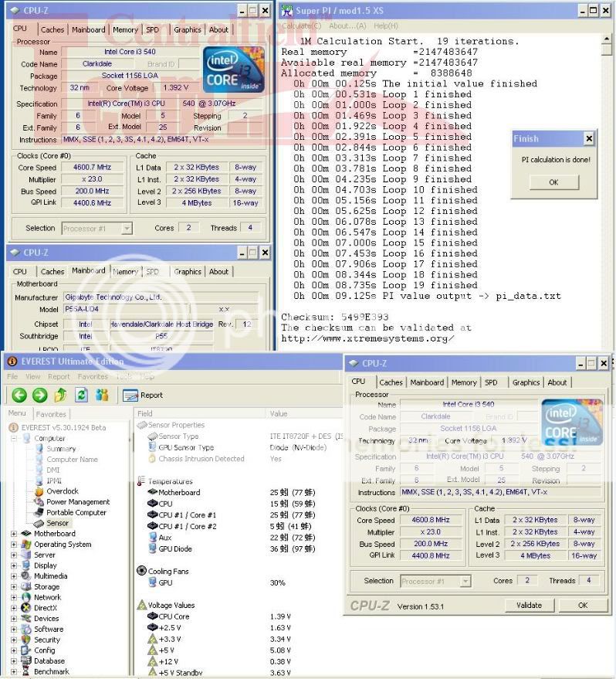
Task: Select Overclock in the EVEREST tree
Action: pyautogui.click(x=63, y=491)
